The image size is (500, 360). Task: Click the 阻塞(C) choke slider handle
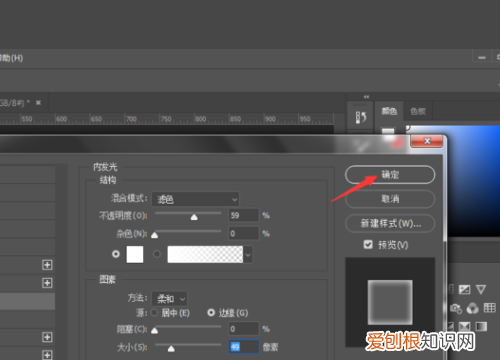point(154,330)
